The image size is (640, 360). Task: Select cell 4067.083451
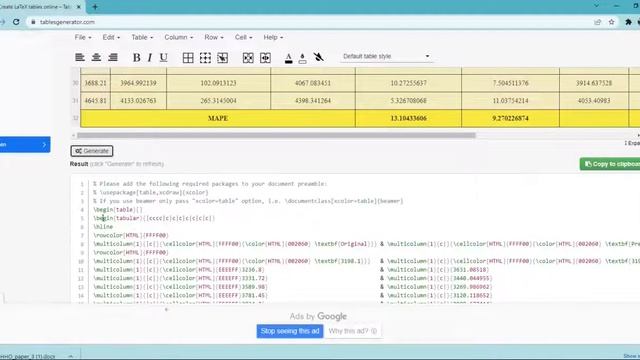(x=313, y=83)
